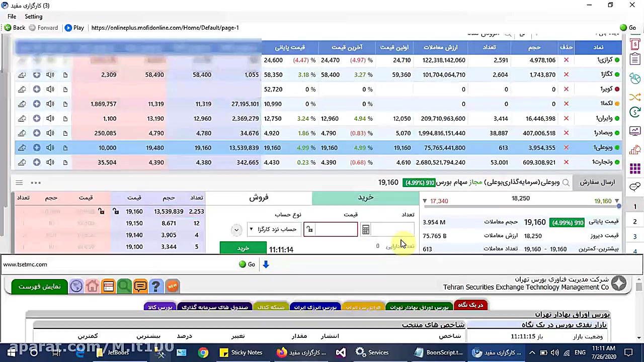Click the plus circle icon in 250,085 row
Image resolution: width=644 pixels, height=362 pixels.
[37, 133]
